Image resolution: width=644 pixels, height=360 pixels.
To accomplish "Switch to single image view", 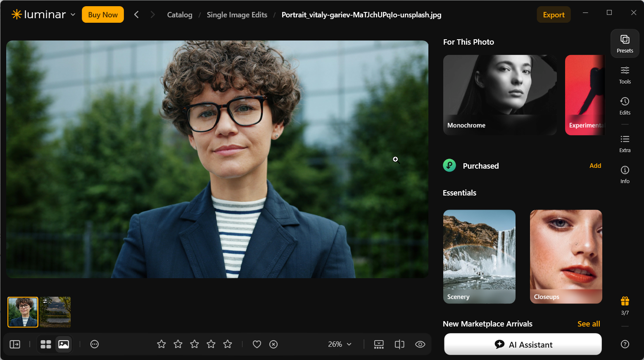I will pyautogui.click(x=64, y=344).
